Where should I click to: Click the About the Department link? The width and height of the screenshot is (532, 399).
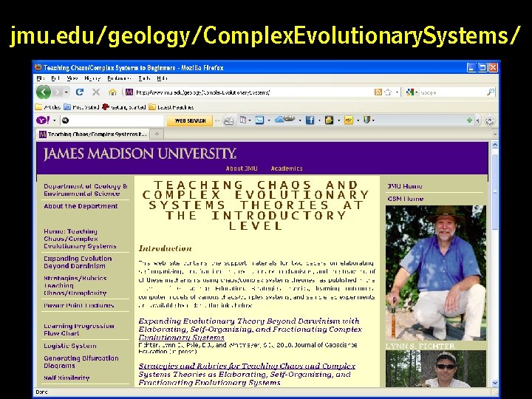[x=81, y=206]
